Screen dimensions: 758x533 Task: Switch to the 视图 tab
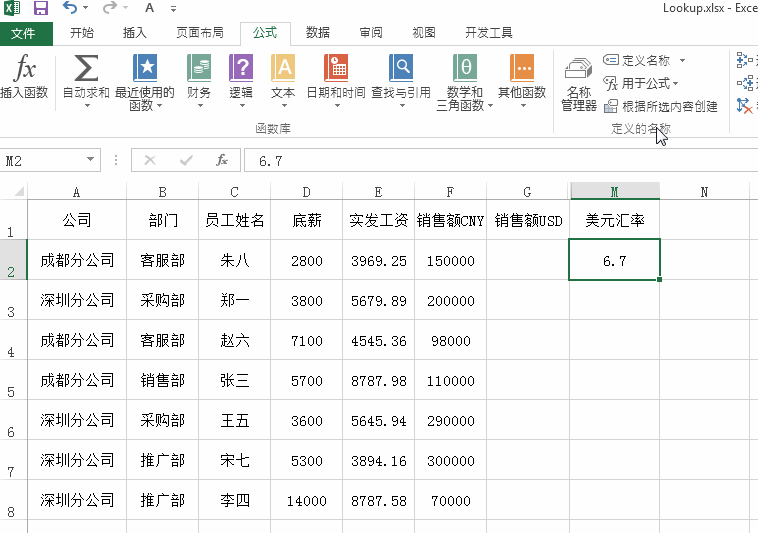pos(424,32)
